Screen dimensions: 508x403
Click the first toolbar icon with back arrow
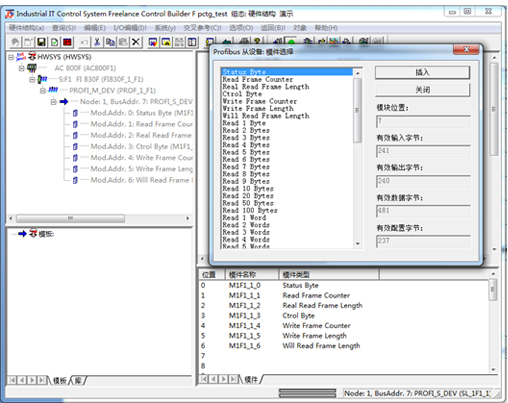point(15,42)
